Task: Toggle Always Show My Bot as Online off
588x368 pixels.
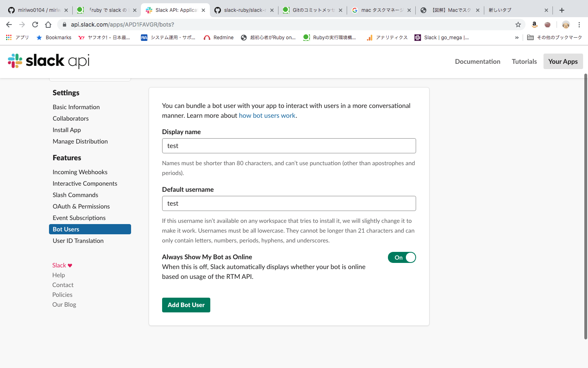Action: point(402,258)
